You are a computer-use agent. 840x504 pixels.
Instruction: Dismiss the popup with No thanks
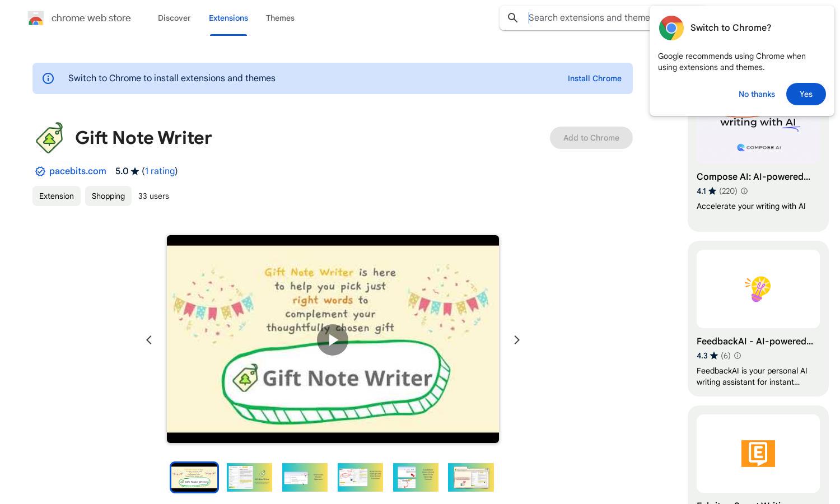coord(757,94)
